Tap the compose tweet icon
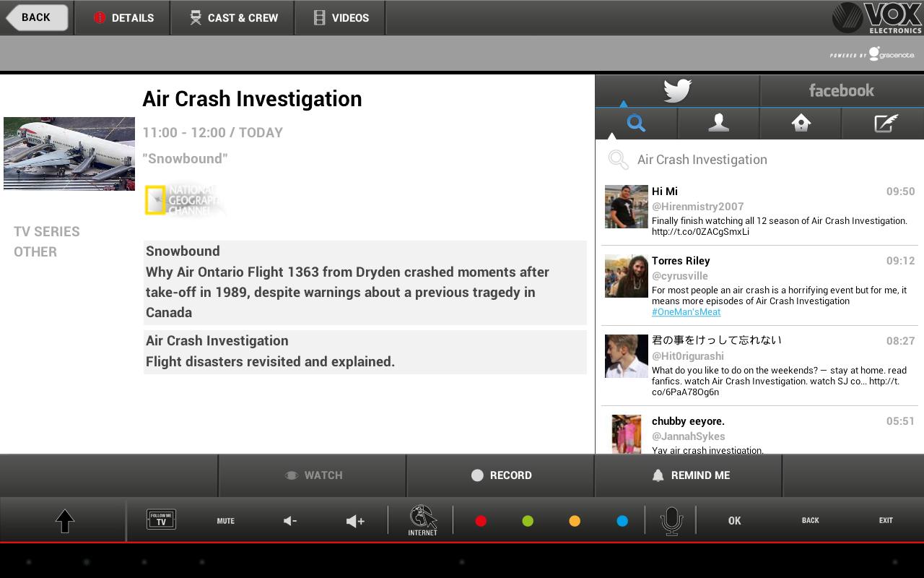Image resolution: width=924 pixels, height=578 pixels. [884, 124]
